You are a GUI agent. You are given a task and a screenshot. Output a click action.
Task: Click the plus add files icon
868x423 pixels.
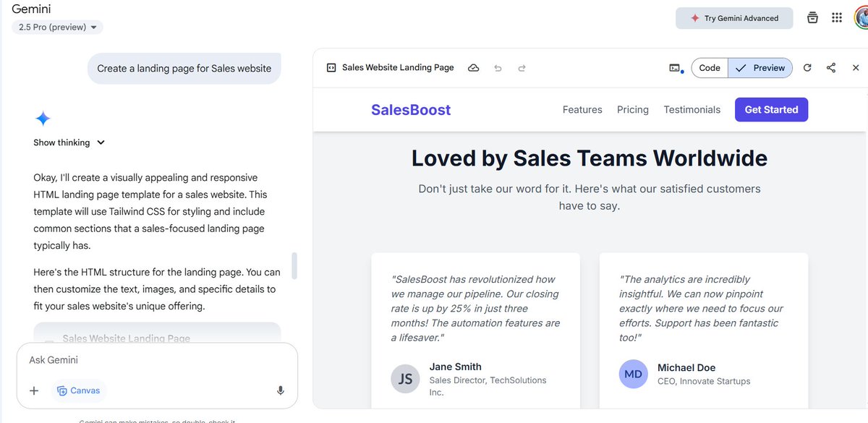click(34, 391)
